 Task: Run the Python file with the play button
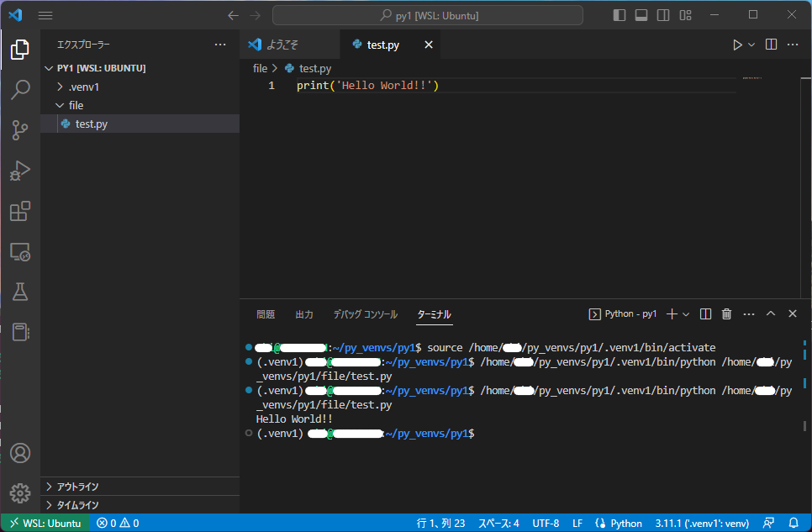click(737, 44)
